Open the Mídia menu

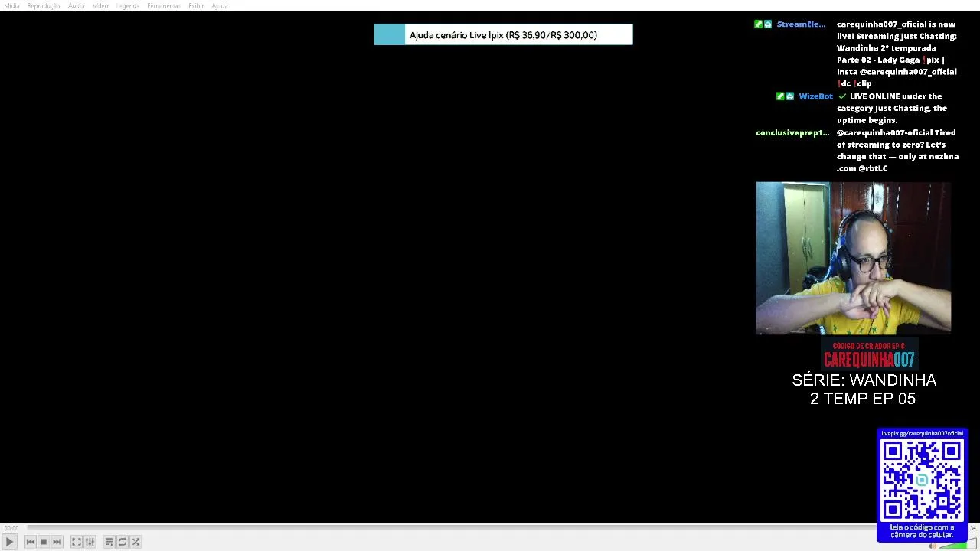[x=11, y=5]
